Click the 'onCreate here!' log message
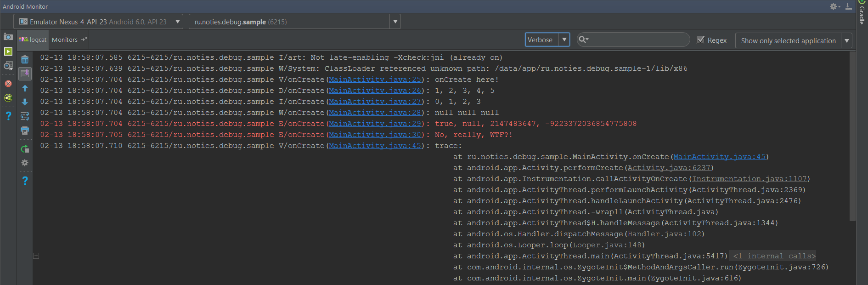The height and width of the screenshot is (285, 868). [x=467, y=80]
